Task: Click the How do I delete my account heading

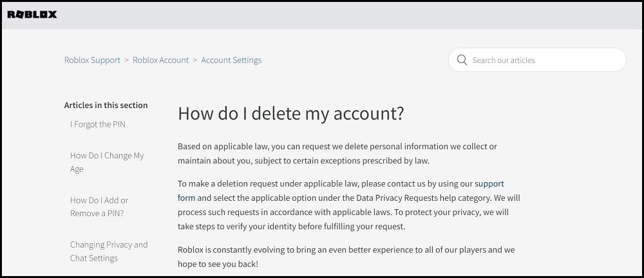Action: (x=291, y=114)
